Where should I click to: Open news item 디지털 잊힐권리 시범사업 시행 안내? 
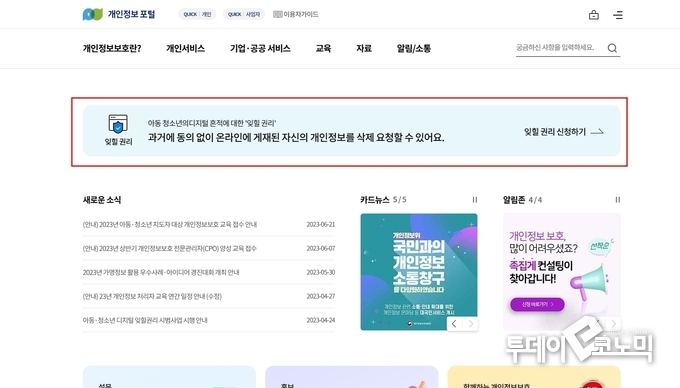pyautogui.click(x=145, y=320)
